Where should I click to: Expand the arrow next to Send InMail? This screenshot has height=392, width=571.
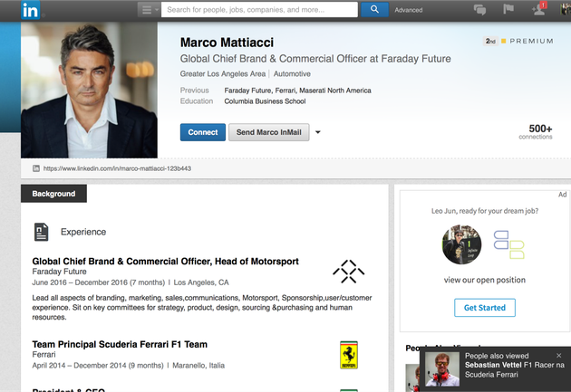[318, 132]
